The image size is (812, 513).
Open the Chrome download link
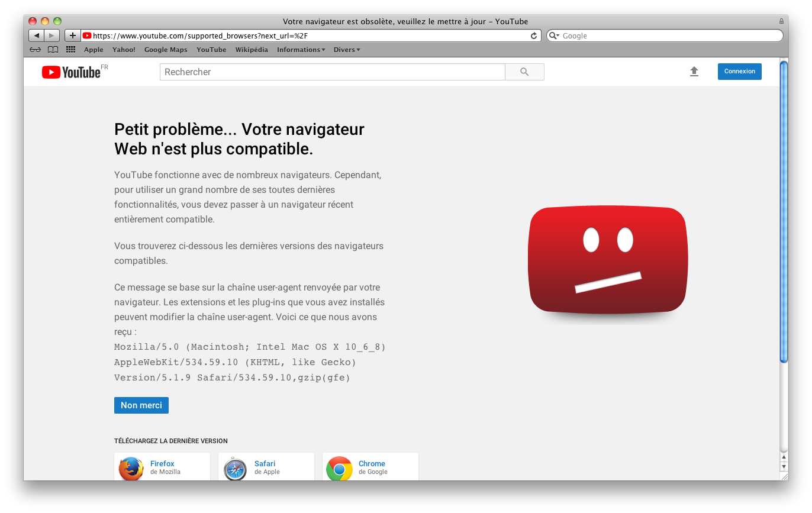coord(372,464)
